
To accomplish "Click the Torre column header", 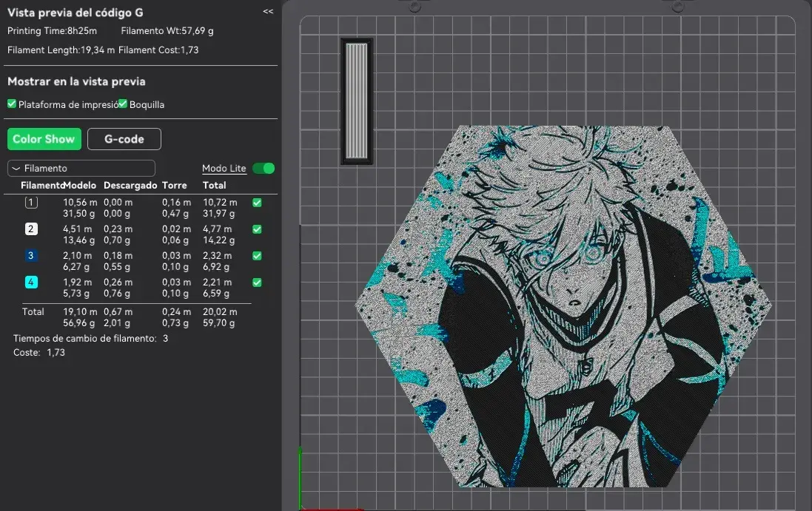I will pyautogui.click(x=174, y=185).
